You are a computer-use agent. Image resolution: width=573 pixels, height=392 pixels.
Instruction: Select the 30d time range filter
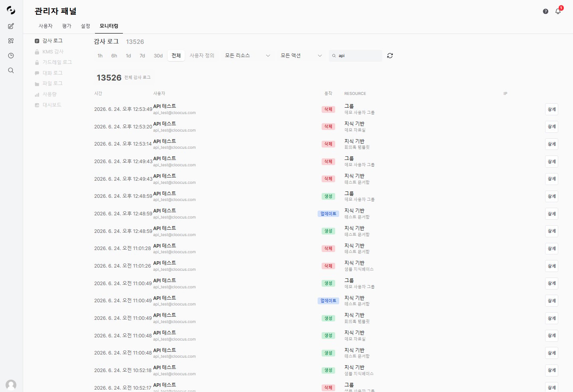coord(158,56)
